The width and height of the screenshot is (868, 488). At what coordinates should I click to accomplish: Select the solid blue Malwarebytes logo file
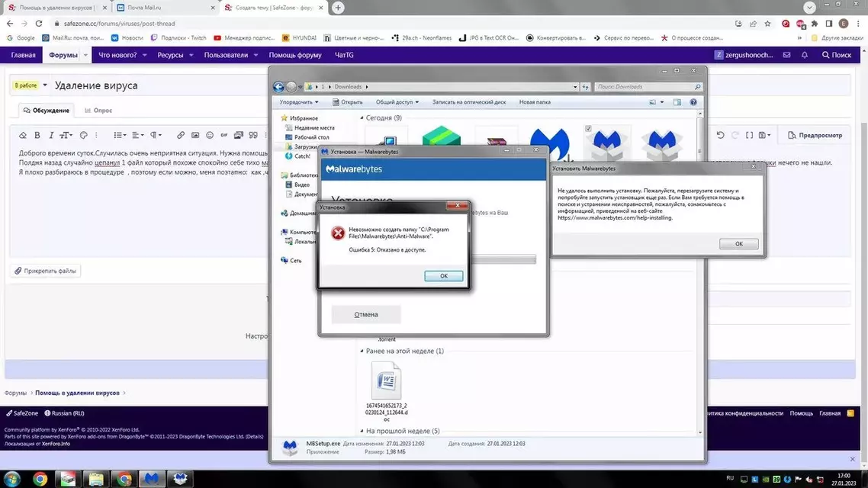click(549, 144)
